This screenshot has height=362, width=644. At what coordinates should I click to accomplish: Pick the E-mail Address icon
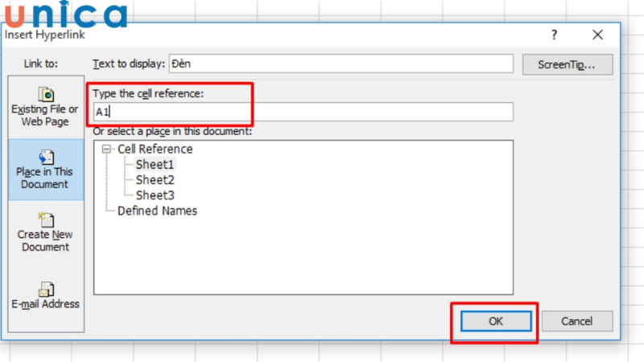point(46,289)
